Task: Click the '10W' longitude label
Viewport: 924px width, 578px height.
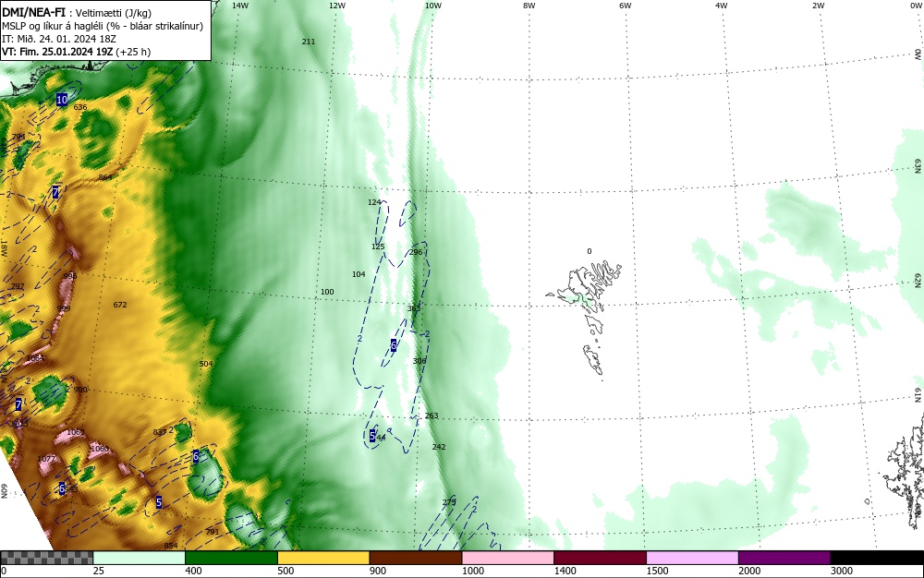Action: [433, 6]
